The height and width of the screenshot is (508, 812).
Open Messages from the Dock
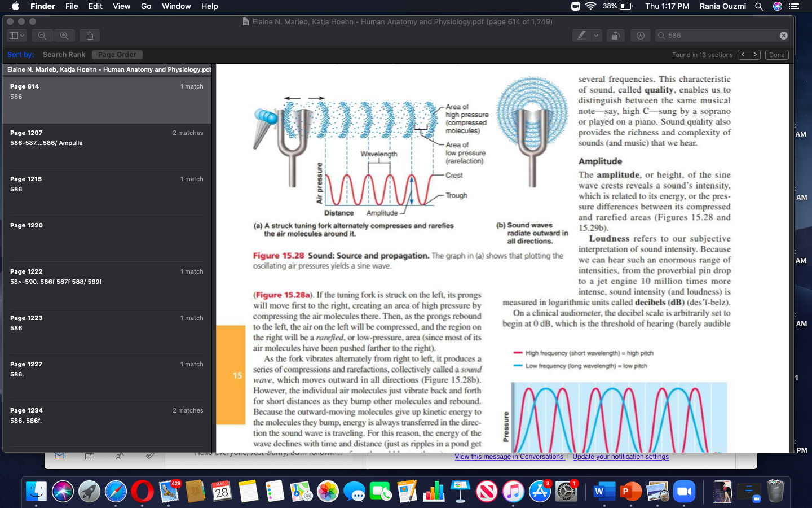[x=354, y=492]
